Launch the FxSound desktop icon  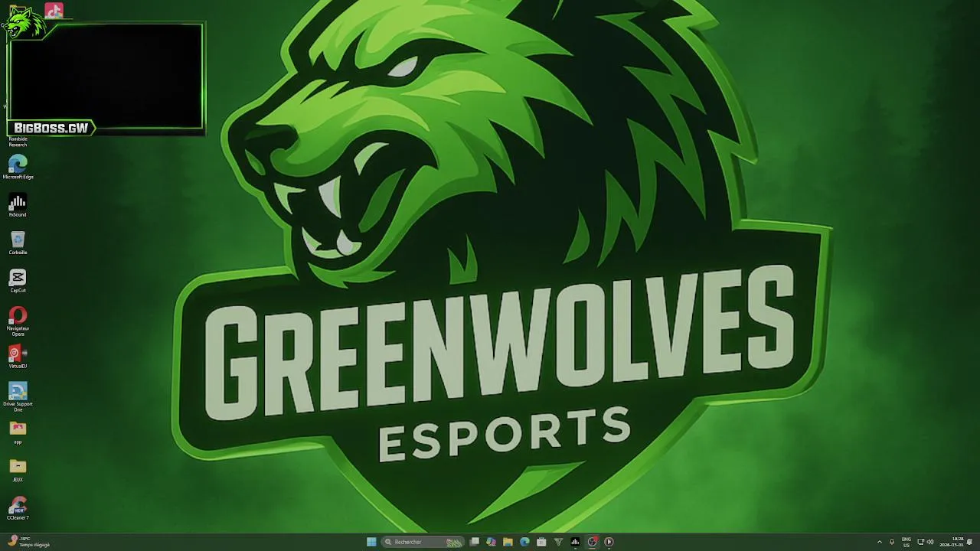pyautogui.click(x=18, y=205)
